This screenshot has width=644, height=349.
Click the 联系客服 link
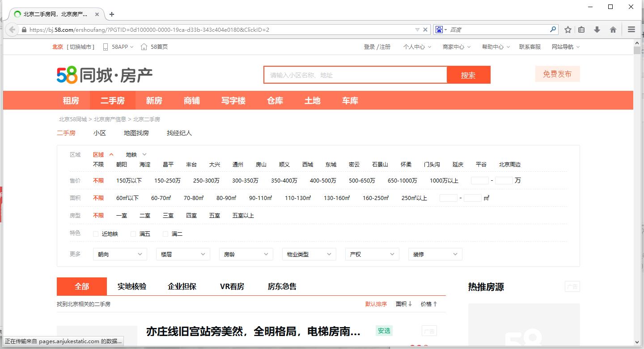tap(530, 47)
